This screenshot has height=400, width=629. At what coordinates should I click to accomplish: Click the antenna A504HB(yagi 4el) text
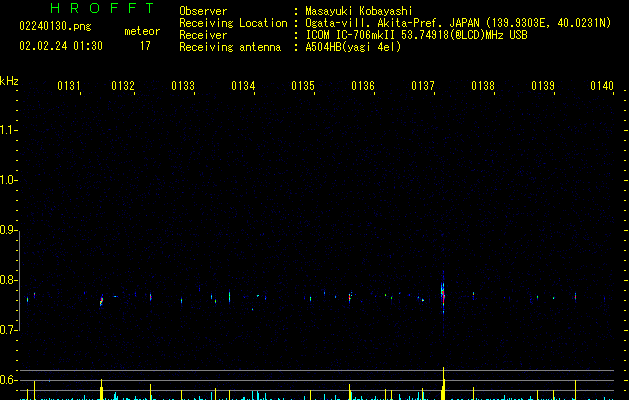point(353,47)
